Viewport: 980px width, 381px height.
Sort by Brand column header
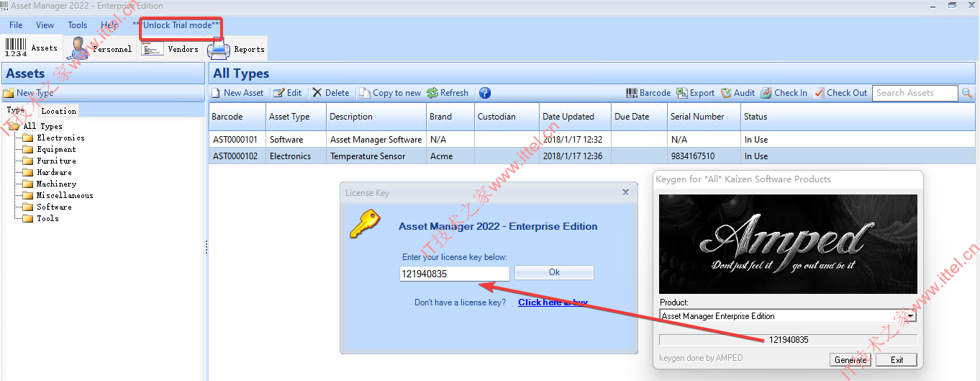click(450, 117)
